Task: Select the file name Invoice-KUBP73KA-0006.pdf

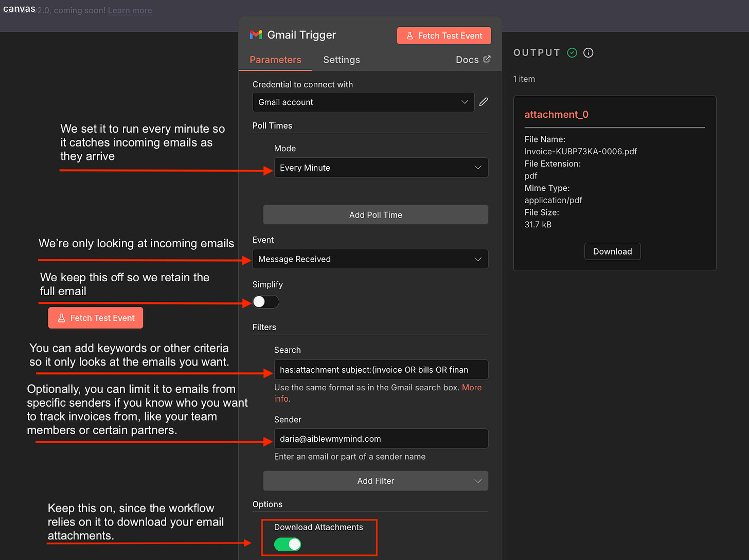Action: (581, 151)
